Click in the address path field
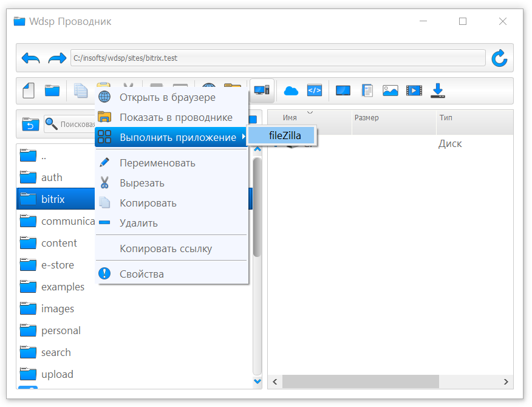532x407 pixels. [x=278, y=58]
